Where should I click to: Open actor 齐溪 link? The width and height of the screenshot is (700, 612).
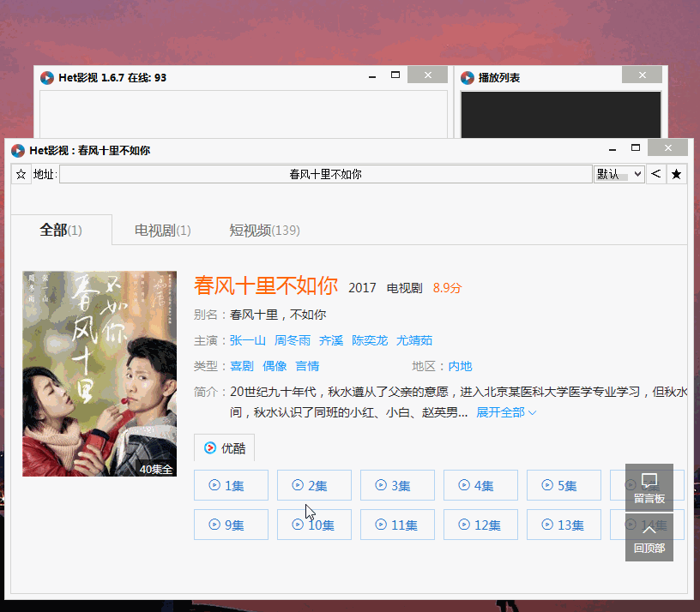coord(331,340)
